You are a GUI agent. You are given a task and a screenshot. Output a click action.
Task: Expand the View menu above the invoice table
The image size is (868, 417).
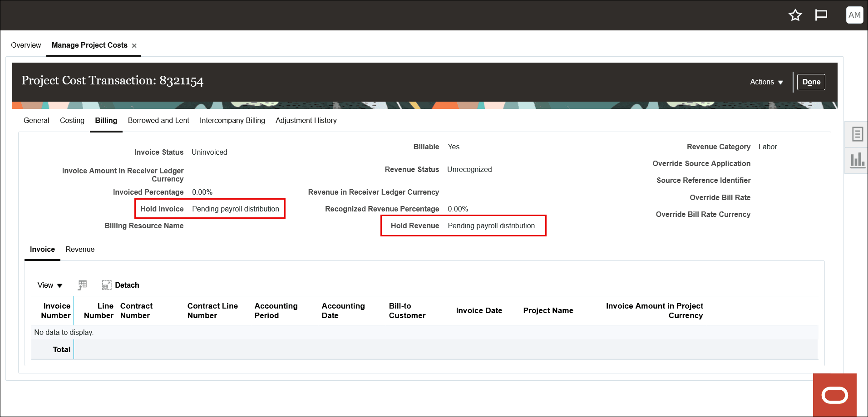coord(49,285)
